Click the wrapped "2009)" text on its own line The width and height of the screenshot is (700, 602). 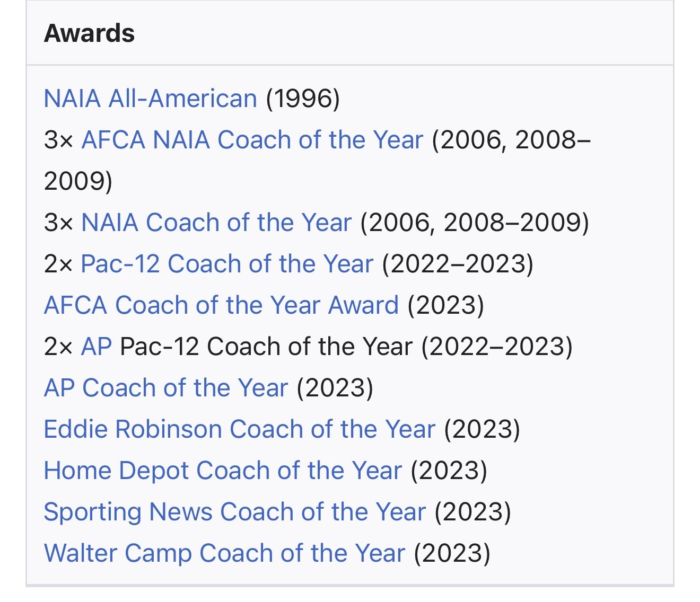pos(78,181)
